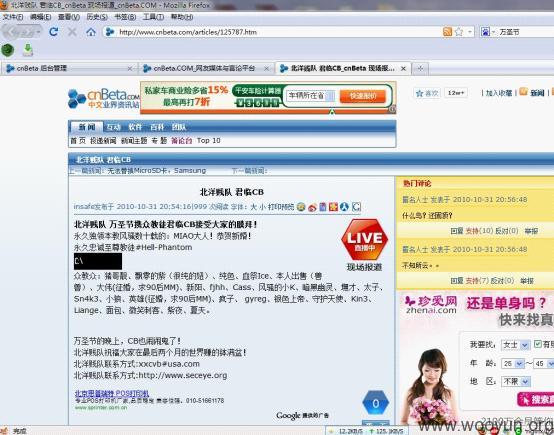The width and height of the screenshot is (554, 435).
Task: Open the new tab plus button
Action: pyautogui.click(x=420, y=68)
